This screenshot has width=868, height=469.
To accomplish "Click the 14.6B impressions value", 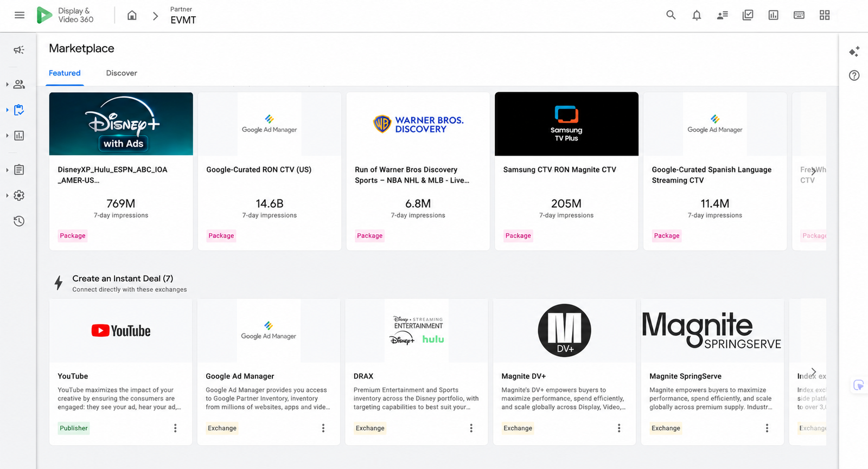I will 270,204.
